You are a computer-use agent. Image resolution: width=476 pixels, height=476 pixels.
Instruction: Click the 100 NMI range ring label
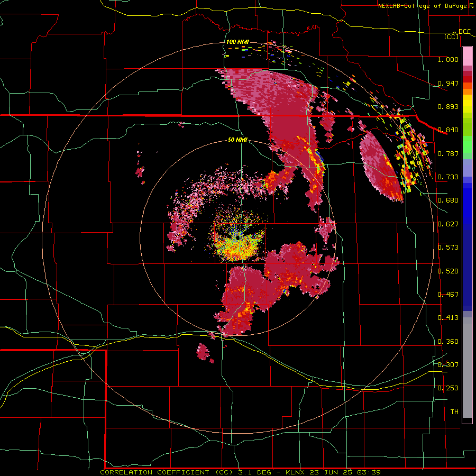[x=237, y=42]
